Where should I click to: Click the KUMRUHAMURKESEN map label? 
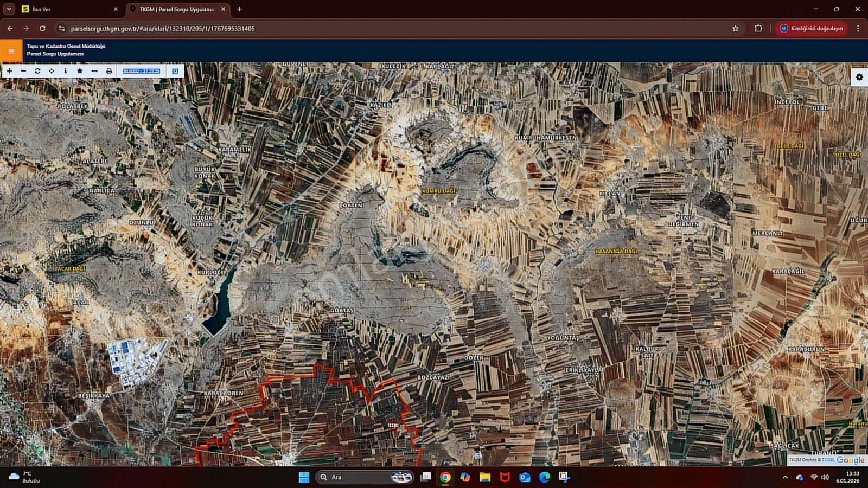pyautogui.click(x=545, y=138)
